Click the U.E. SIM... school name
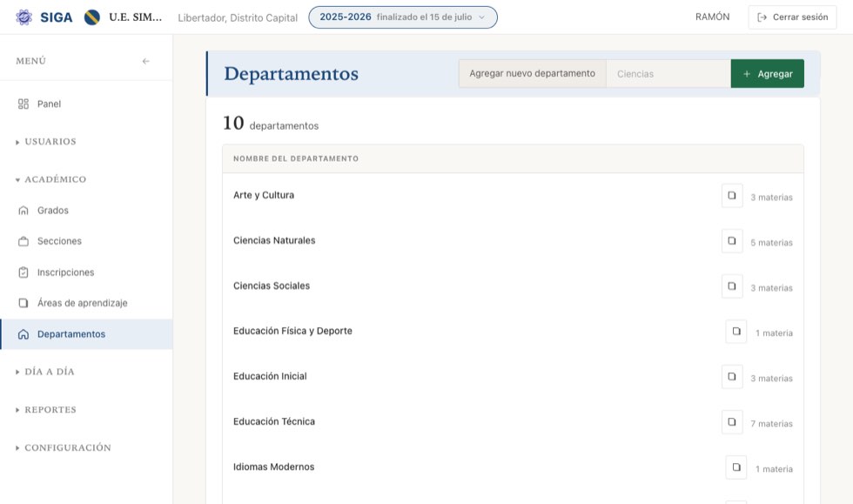The image size is (853, 504). coord(136,17)
